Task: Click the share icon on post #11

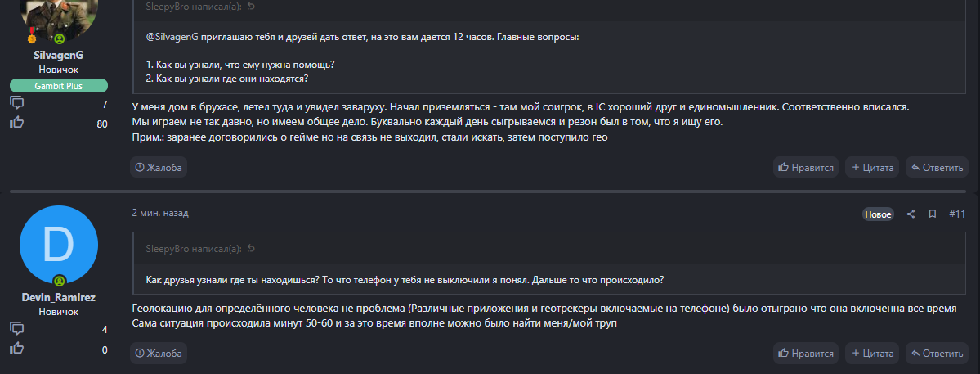Action: click(x=911, y=214)
